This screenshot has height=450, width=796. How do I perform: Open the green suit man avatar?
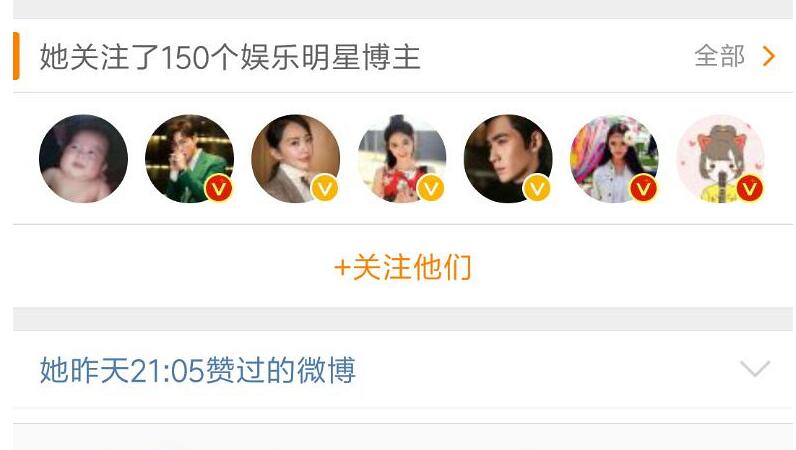pyautogui.click(x=189, y=158)
